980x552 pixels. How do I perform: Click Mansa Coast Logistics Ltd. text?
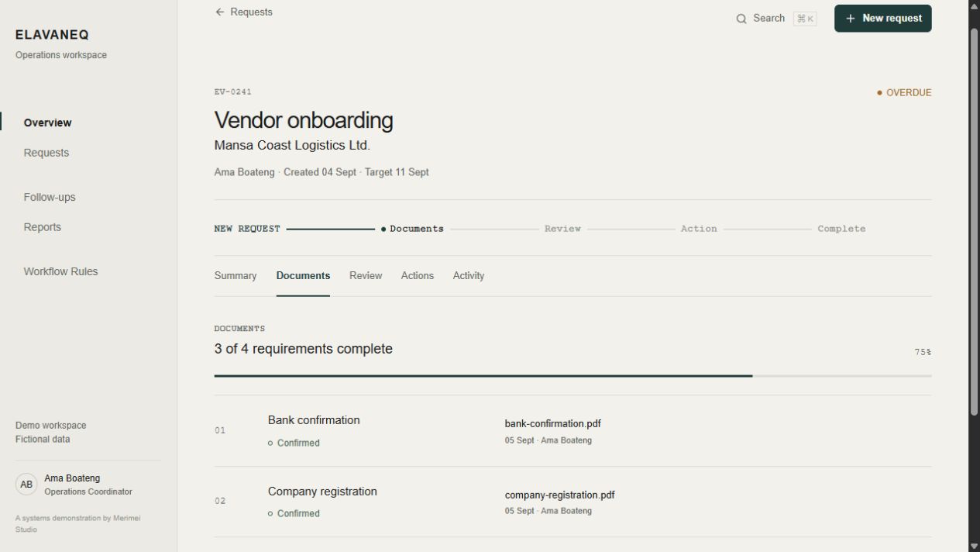[293, 145]
